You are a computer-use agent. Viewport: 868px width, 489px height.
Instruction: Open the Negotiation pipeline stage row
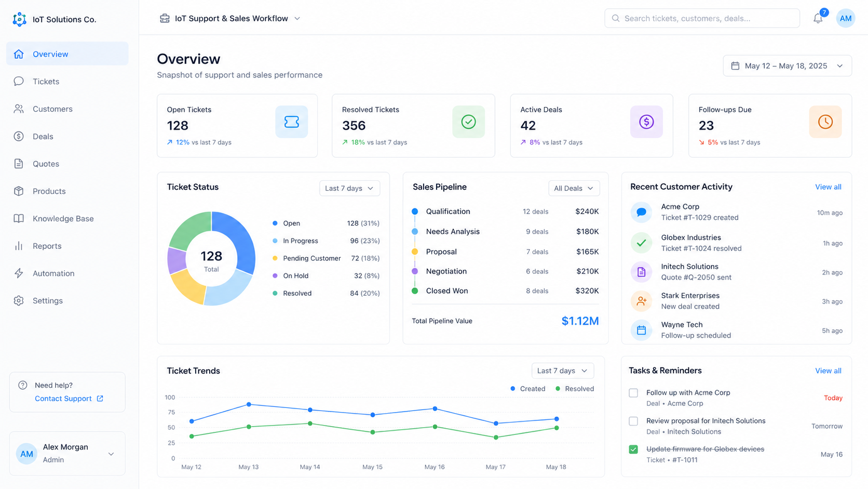pyautogui.click(x=505, y=271)
